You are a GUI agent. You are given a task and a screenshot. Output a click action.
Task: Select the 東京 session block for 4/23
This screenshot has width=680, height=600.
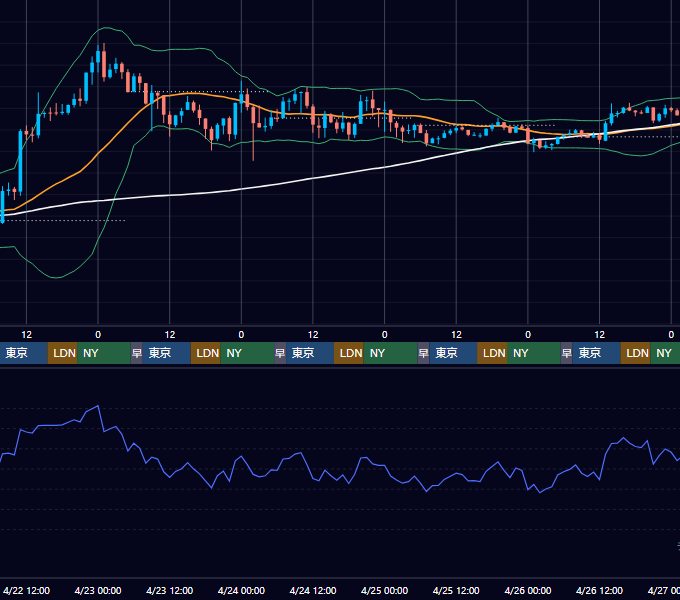coord(167,353)
